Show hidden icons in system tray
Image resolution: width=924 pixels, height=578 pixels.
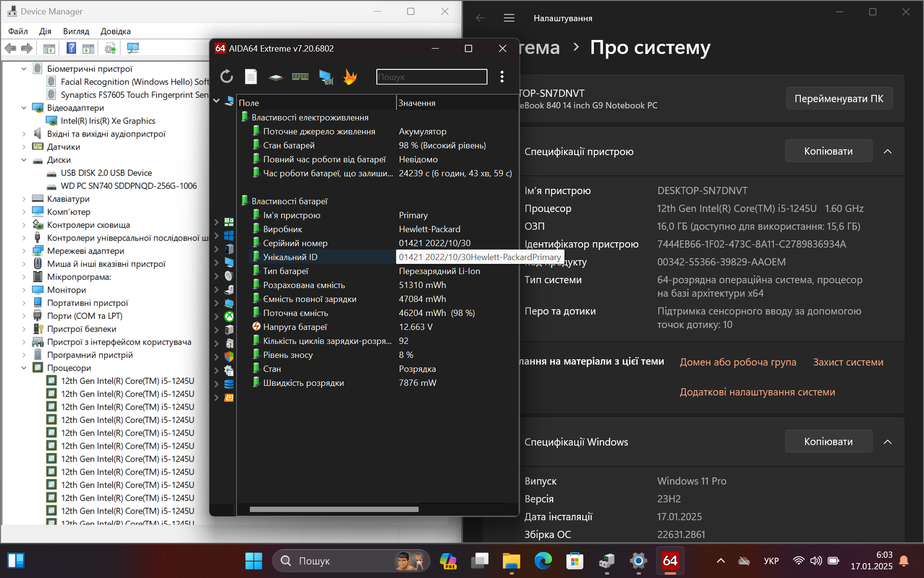(721, 561)
